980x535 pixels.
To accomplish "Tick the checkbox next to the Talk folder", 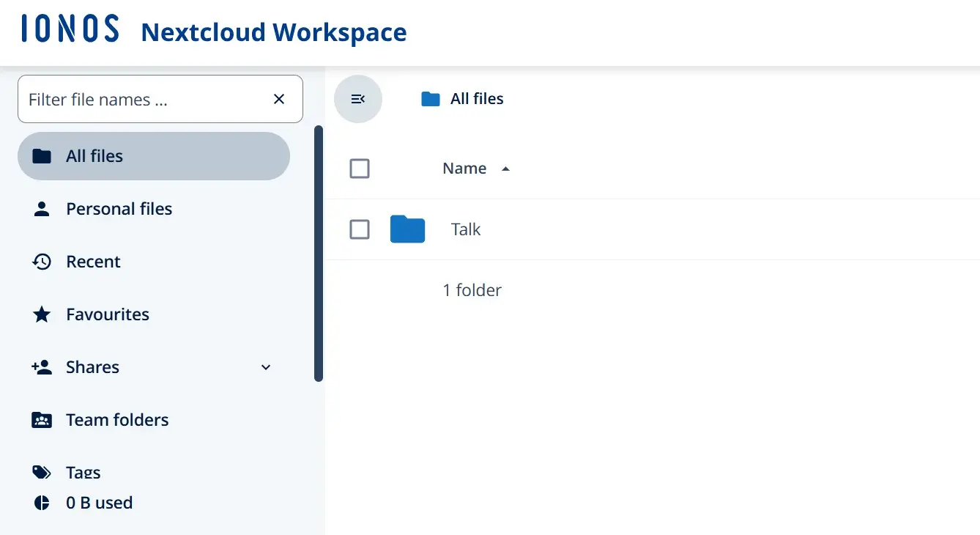I will (360, 229).
